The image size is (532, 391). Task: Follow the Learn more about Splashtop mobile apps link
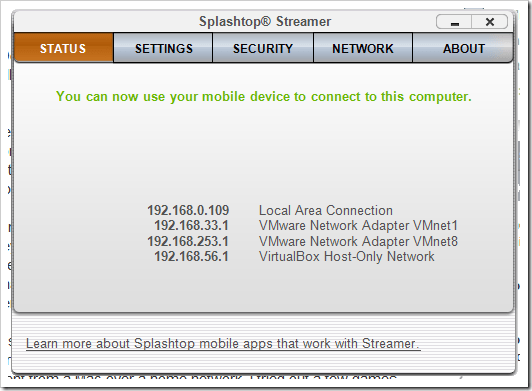(223, 343)
